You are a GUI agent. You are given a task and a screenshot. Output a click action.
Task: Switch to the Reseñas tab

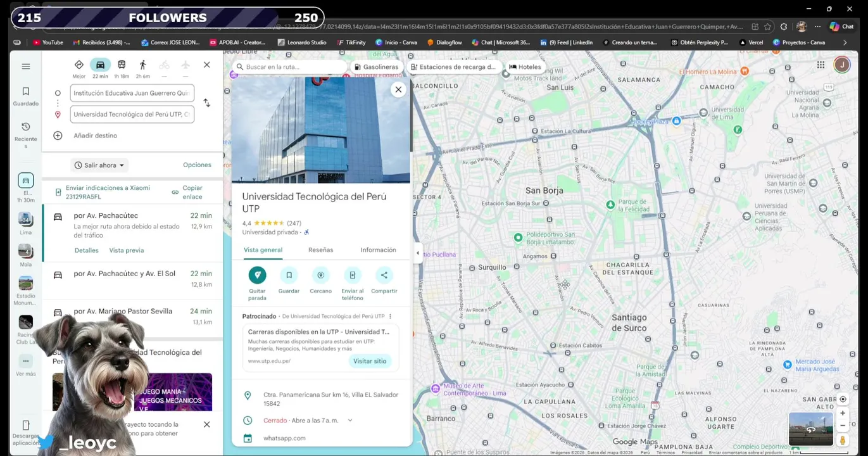coord(320,250)
